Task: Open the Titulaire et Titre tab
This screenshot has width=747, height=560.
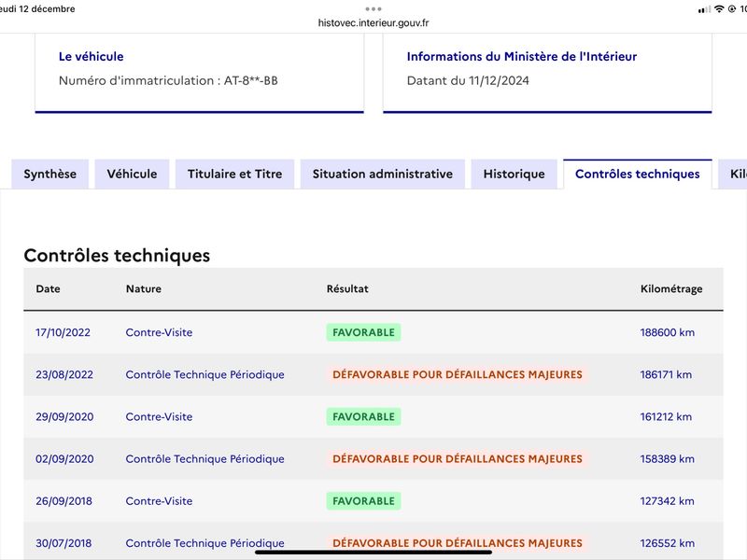Action: pyautogui.click(x=235, y=174)
